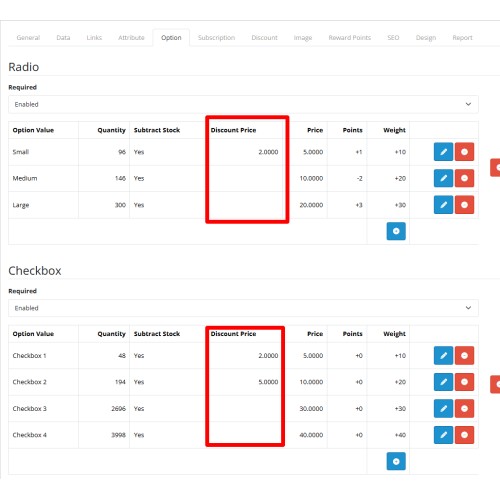Edit the Checkbox 3 row
This screenshot has width=500, height=500.
coord(443,409)
